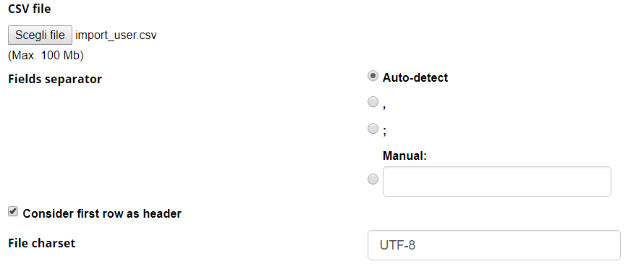Screen dimensions: 644x277
Task: Click the bold "Auto-detect" label text
Action: (415, 77)
